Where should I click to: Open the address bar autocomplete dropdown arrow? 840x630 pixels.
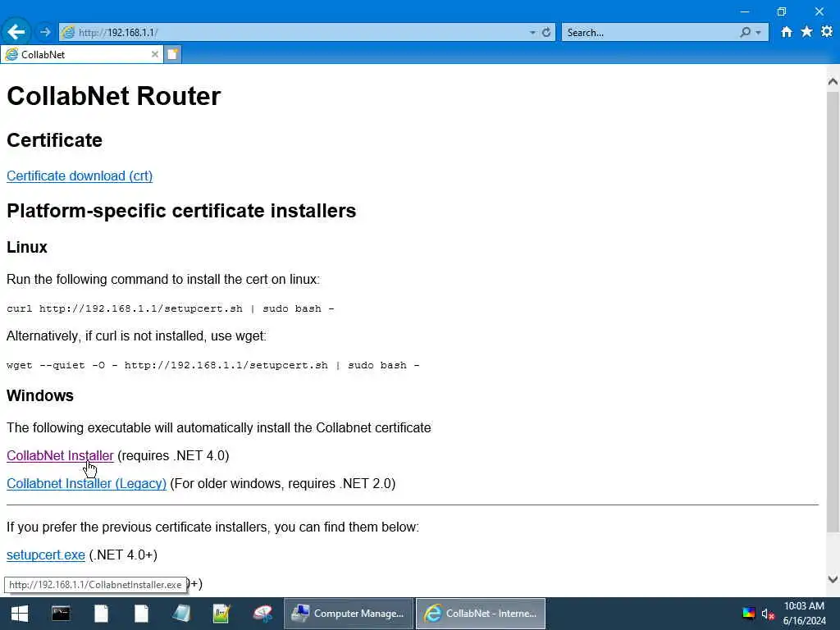pyautogui.click(x=532, y=33)
